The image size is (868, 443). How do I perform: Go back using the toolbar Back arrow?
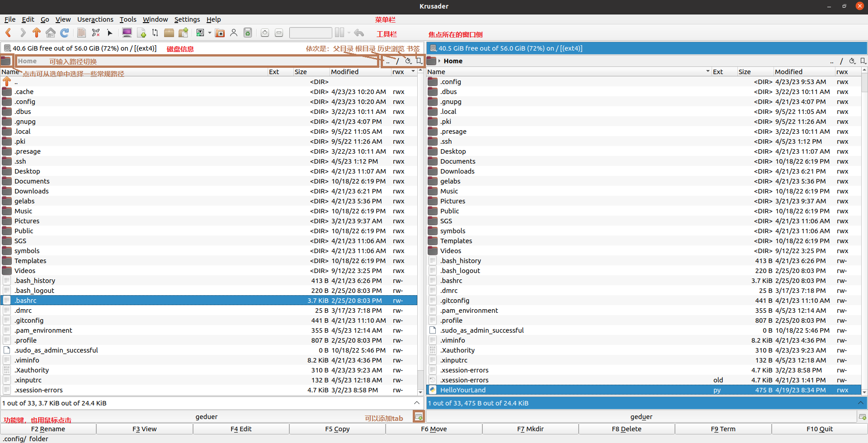[8, 33]
